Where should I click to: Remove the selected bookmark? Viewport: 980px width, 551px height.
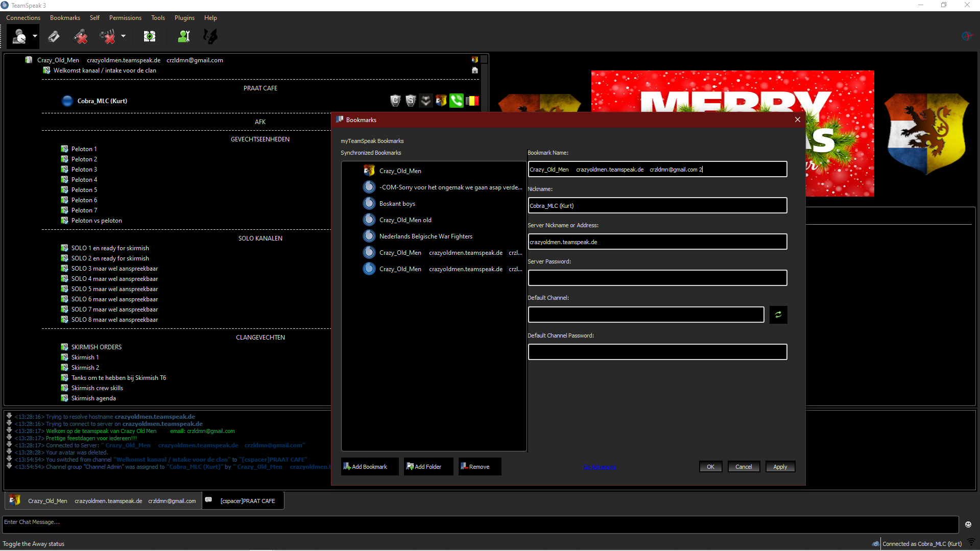click(480, 467)
